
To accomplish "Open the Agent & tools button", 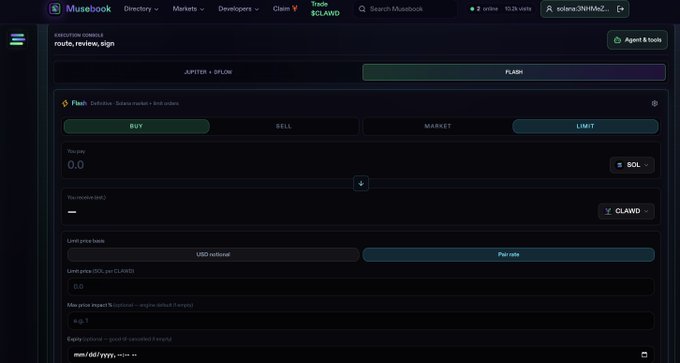I will [x=637, y=40].
